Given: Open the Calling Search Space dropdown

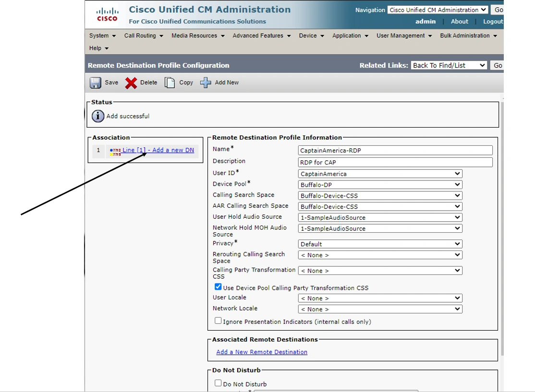Looking at the screenshot, I should point(380,196).
